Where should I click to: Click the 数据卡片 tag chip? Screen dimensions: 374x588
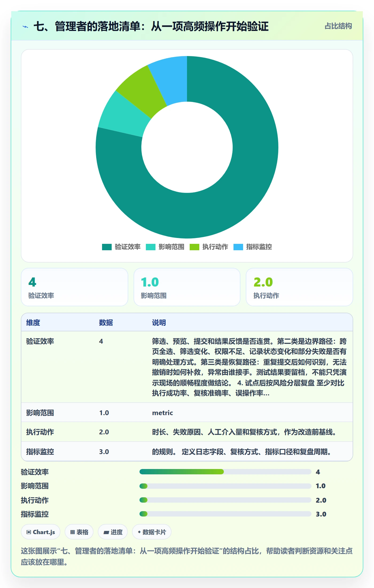pos(152,532)
